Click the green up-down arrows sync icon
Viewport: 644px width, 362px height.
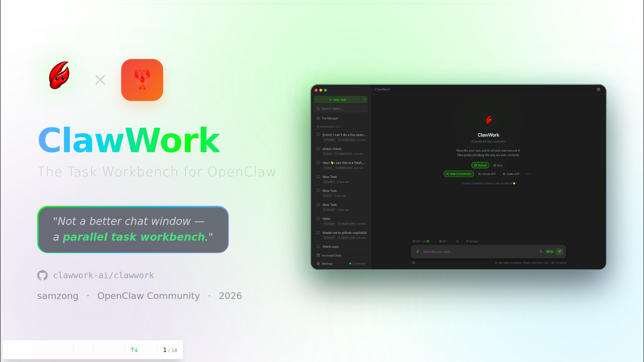[x=134, y=350]
